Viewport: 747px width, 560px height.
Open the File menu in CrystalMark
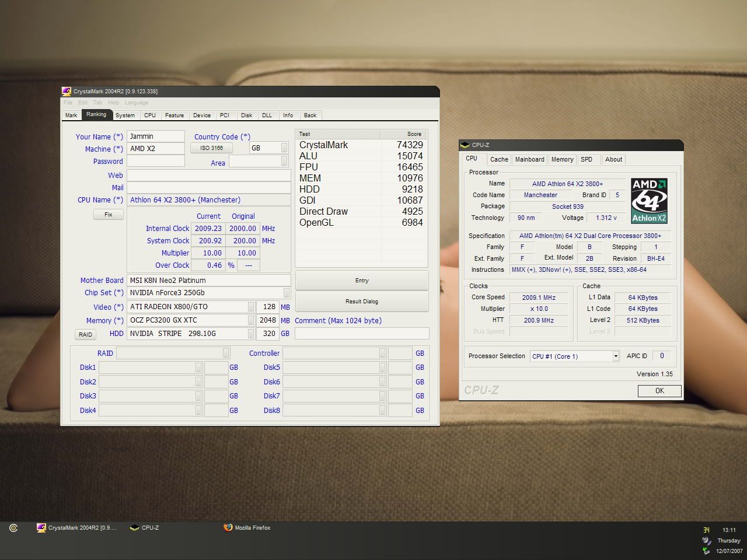click(68, 103)
